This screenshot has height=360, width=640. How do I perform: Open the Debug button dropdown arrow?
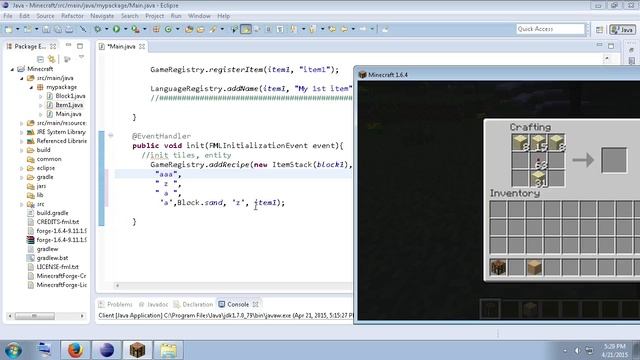(106, 29)
